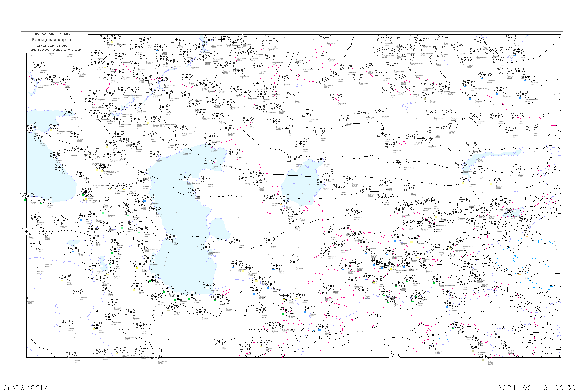588x392 pixels.
Task: Click the green square marker beside Душанбе station
Action: 407,281
